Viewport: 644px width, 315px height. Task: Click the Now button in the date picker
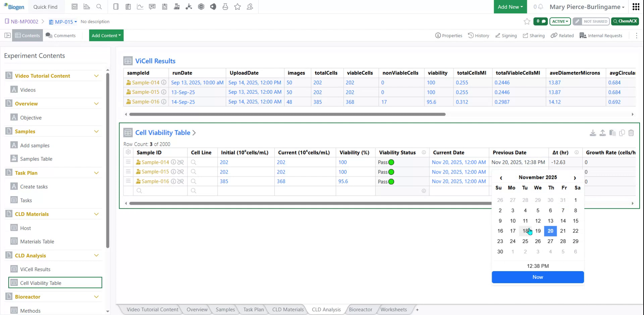pyautogui.click(x=537, y=277)
